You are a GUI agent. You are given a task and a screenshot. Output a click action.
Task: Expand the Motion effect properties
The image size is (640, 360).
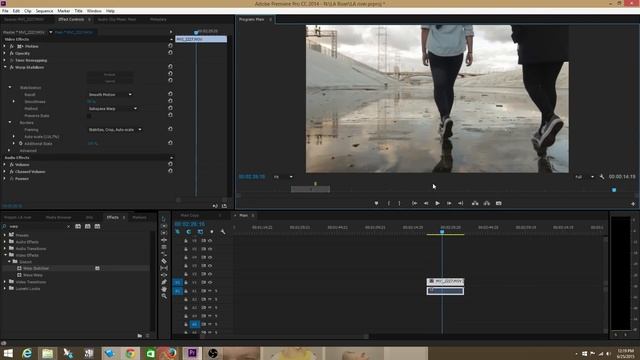tap(5, 47)
